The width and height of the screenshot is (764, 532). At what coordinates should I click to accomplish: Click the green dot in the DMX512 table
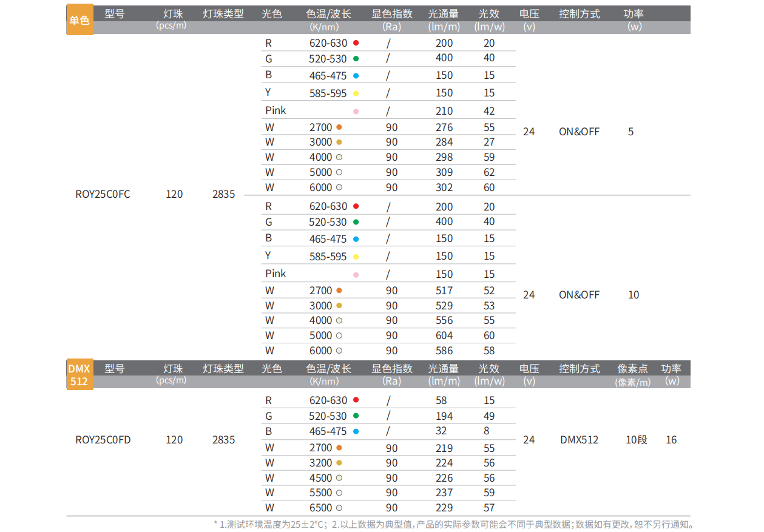click(356, 416)
